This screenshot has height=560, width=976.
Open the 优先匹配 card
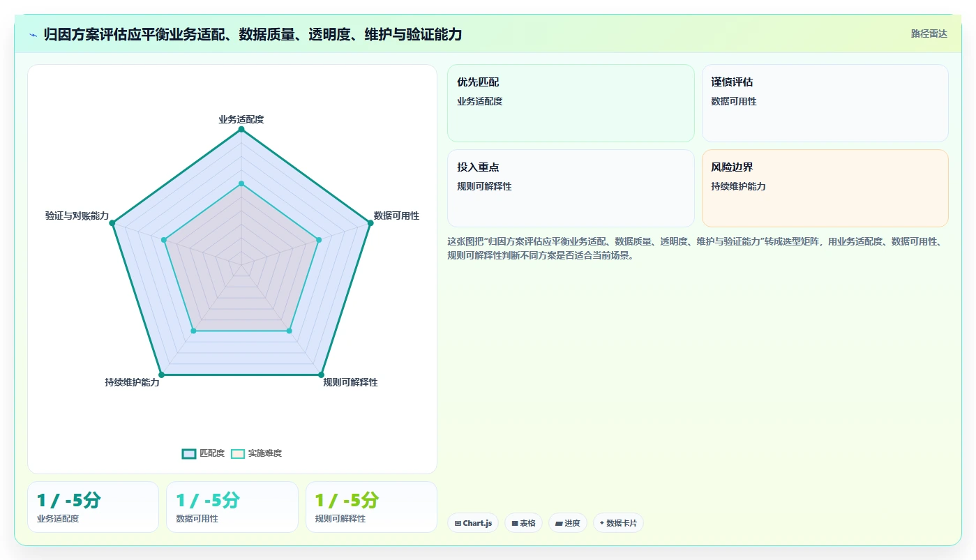571,103
